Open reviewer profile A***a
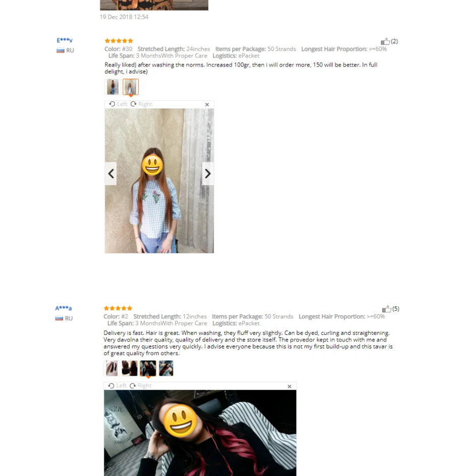Screen dimensions: 454x476 click(64, 308)
